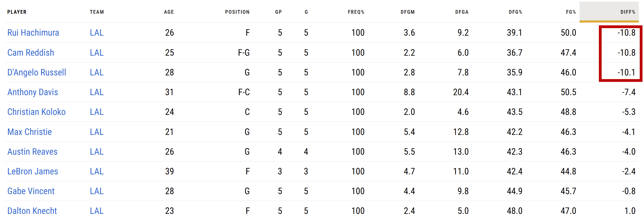644x221 pixels.
Task: Open Christian Koloko's player page
Action: click(x=36, y=112)
